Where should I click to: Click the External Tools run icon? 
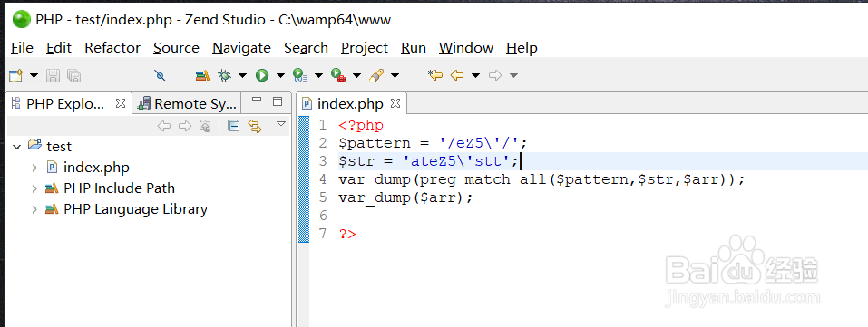(337, 75)
